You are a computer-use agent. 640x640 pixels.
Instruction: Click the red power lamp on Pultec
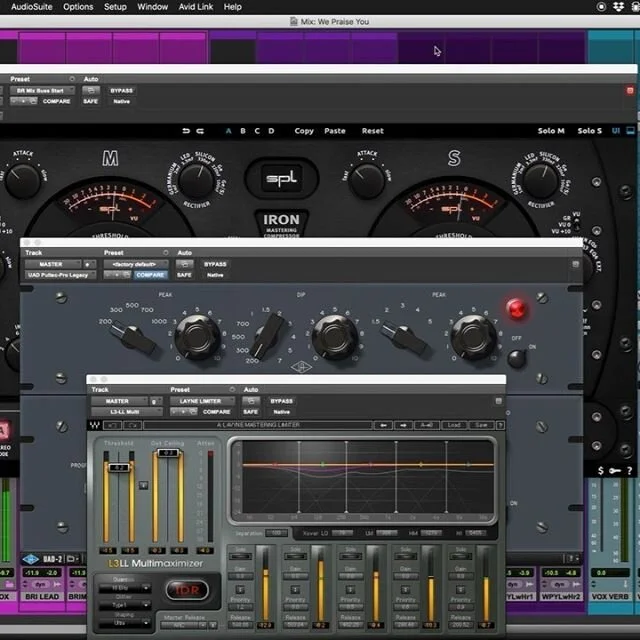(x=516, y=309)
